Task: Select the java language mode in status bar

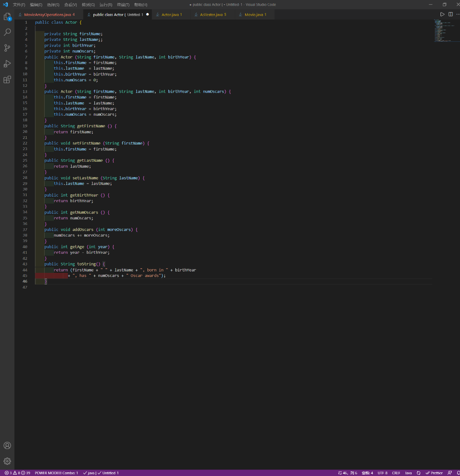Action: (408, 473)
